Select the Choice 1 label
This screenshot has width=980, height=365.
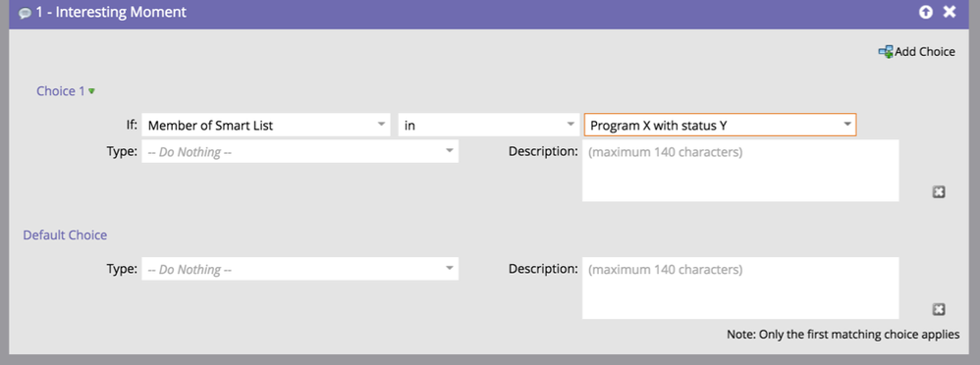[61, 91]
